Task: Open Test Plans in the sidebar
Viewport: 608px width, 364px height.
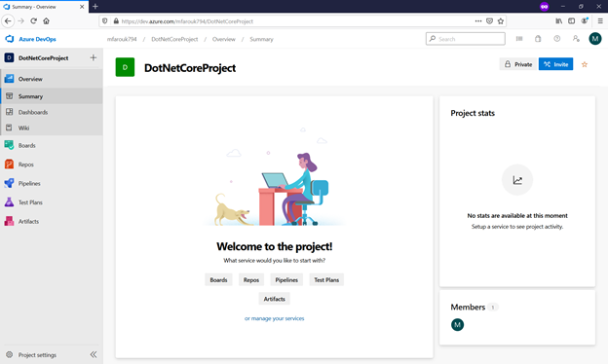Action: click(x=52, y=202)
